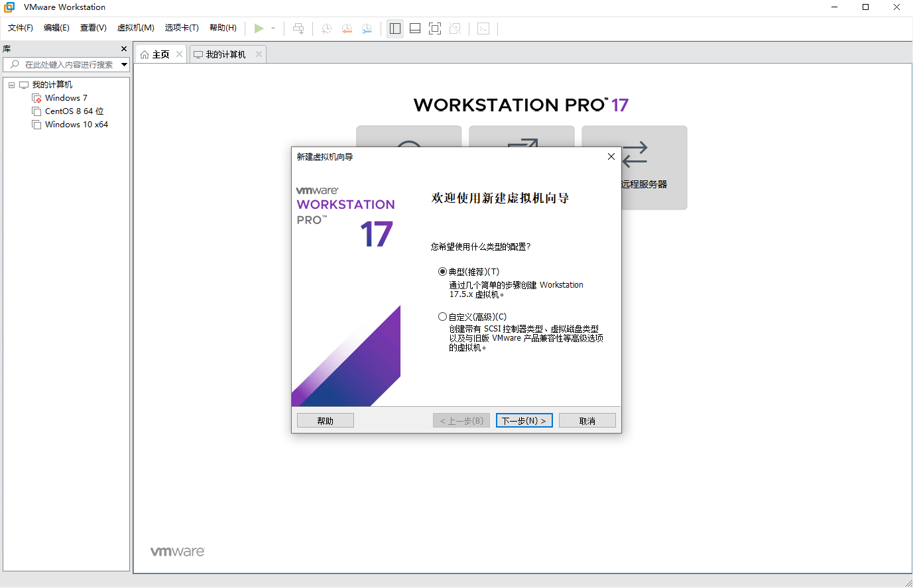Select the 自定义(高级) radio option
The height and width of the screenshot is (588, 913).
pyautogui.click(x=442, y=317)
